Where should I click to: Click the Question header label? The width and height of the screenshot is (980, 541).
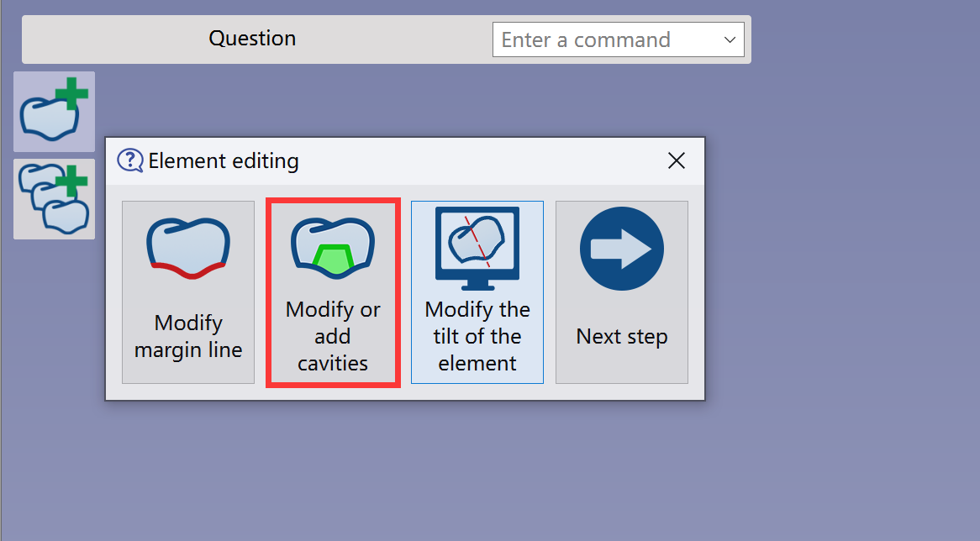coord(252,38)
